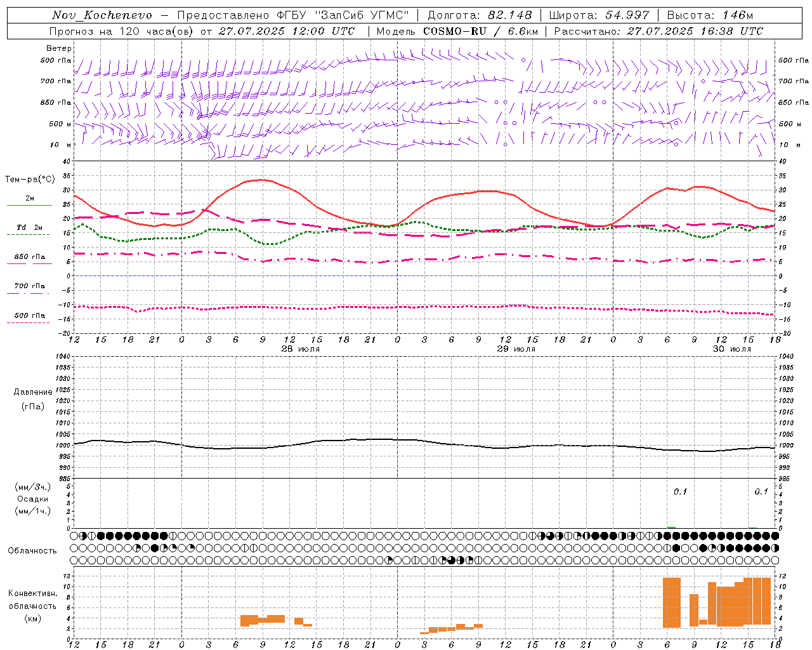Select the 'Тем-ра(°C)' temperature panel heading
The image size is (812, 650).
pyautogui.click(x=30, y=180)
